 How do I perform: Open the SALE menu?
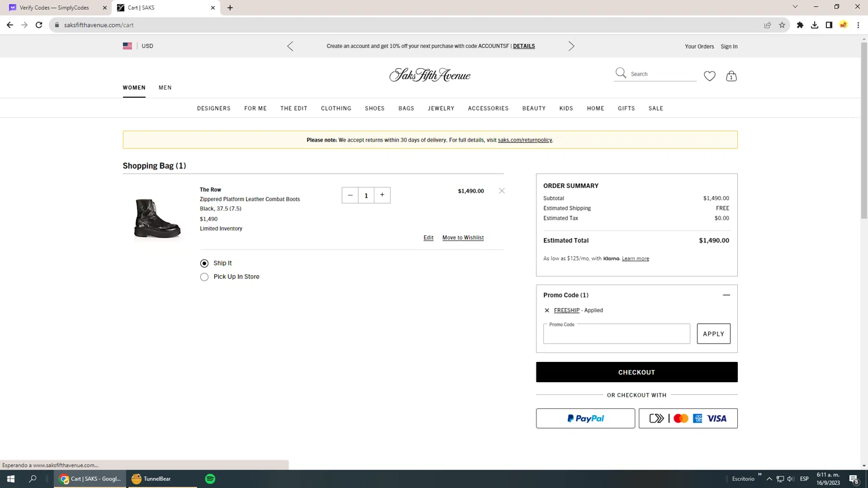point(656,108)
